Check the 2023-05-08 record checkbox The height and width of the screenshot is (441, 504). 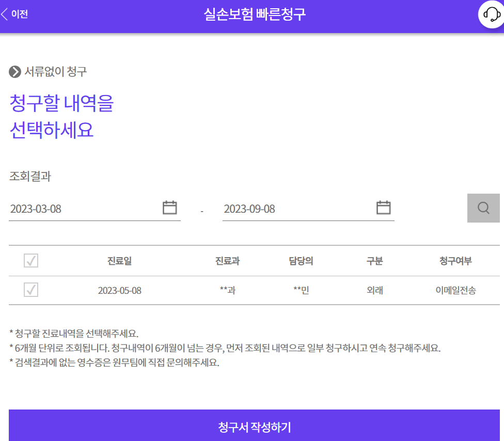point(30,290)
